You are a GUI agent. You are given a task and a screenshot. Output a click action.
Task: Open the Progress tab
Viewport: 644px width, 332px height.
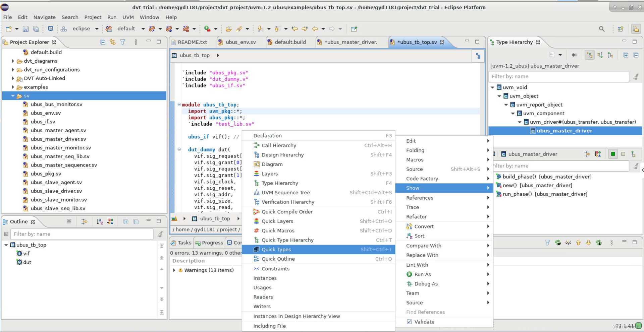(x=209, y=243)
